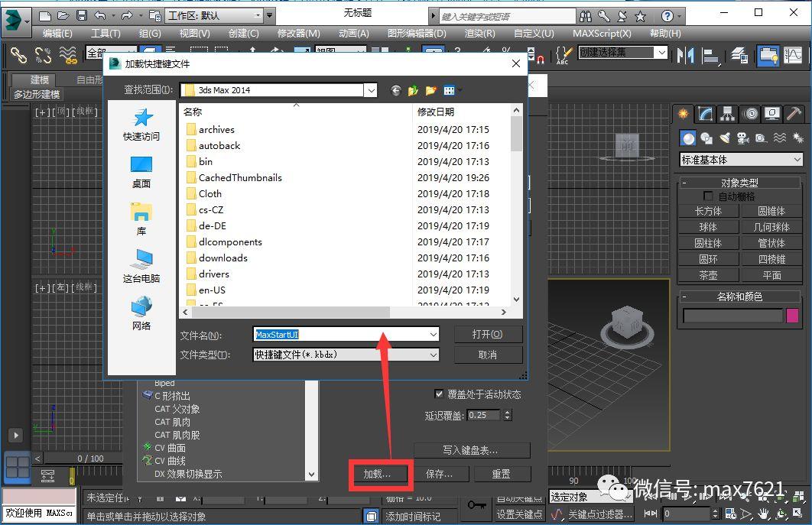This screenshot has height=525, width=812.
Task: Click the 保存... button
Action: coord(439,474)
